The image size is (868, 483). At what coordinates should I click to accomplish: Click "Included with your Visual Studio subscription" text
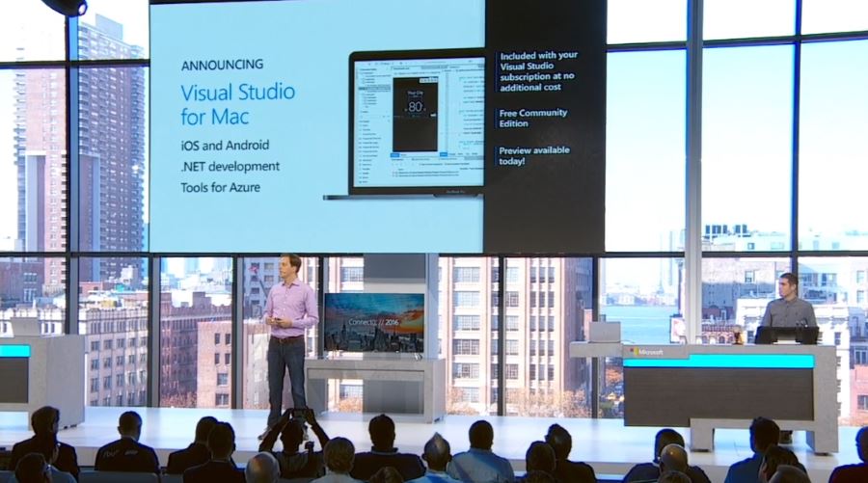[538, 71]
